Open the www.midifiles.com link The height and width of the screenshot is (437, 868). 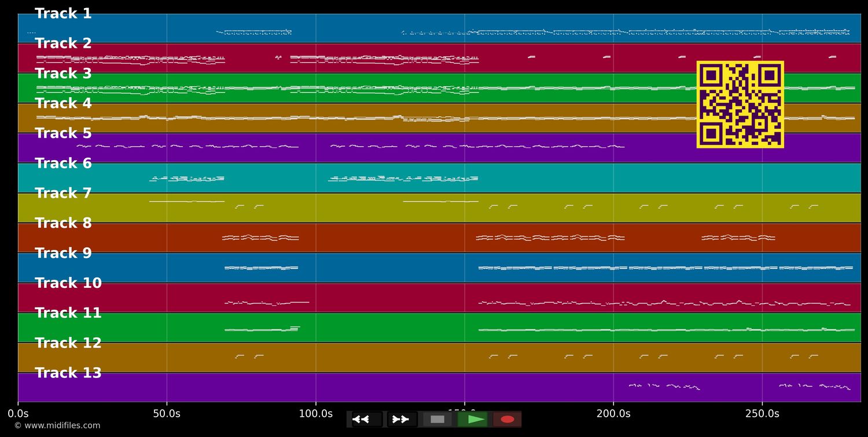pos(57,426)
